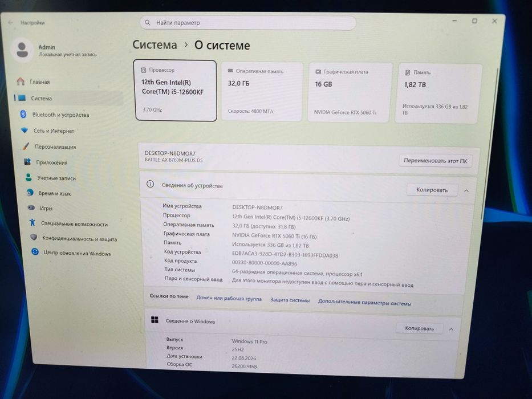Click the Gaming controller icon in sidebar
Screen dimensions: 532x399
tap(31, 207)
